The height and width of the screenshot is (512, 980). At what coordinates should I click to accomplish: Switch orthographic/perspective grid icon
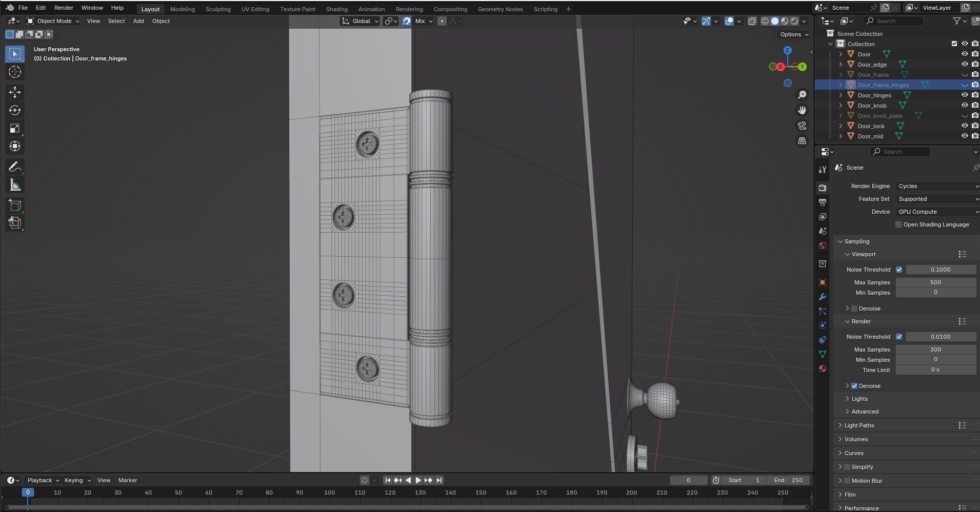pos(802,141)
